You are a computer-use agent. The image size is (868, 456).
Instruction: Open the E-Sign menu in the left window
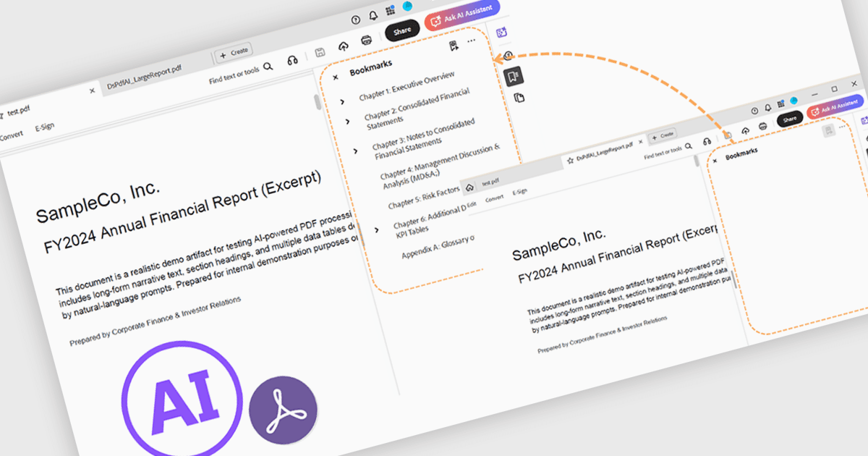[44, 126]
